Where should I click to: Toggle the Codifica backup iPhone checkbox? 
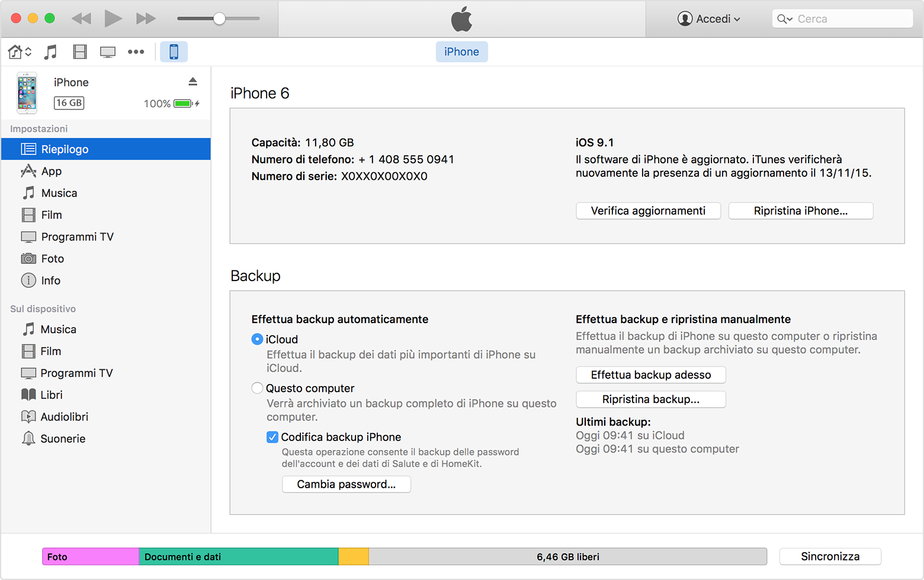(272, 437)
